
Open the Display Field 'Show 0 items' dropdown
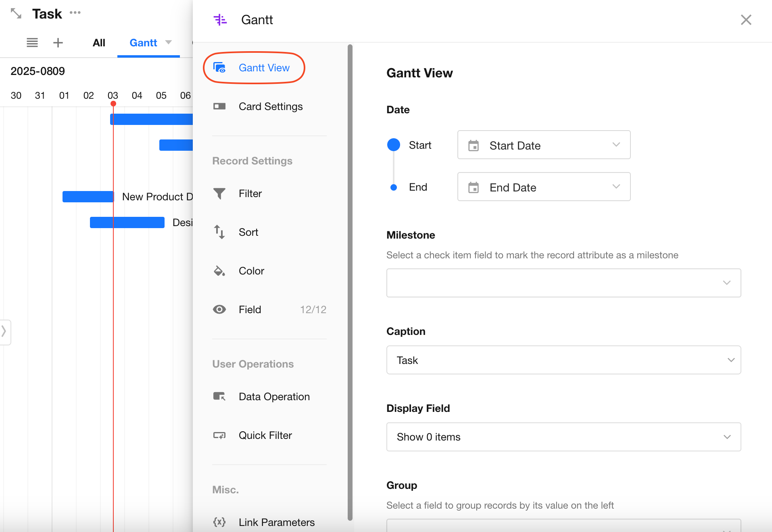click(x=563, y=437)
